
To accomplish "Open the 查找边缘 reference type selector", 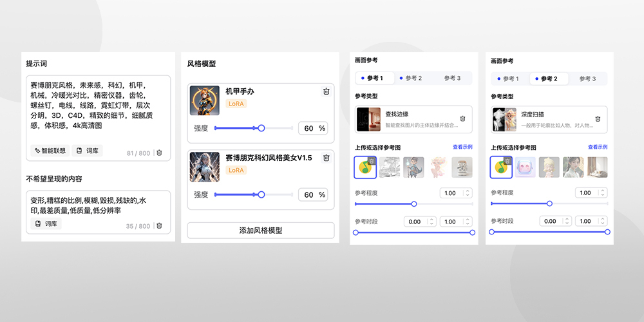I will pos(413,119).
